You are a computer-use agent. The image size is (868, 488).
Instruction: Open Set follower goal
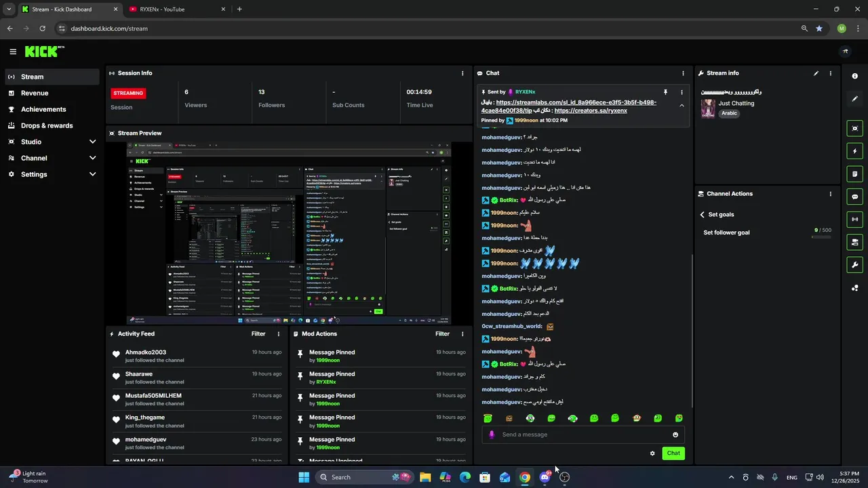point(726,232)
